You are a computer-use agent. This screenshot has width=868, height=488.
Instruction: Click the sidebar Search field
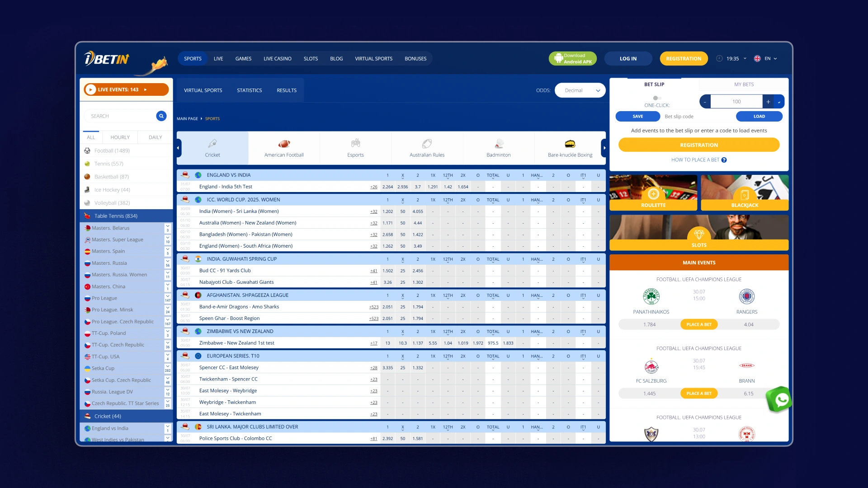120,116
